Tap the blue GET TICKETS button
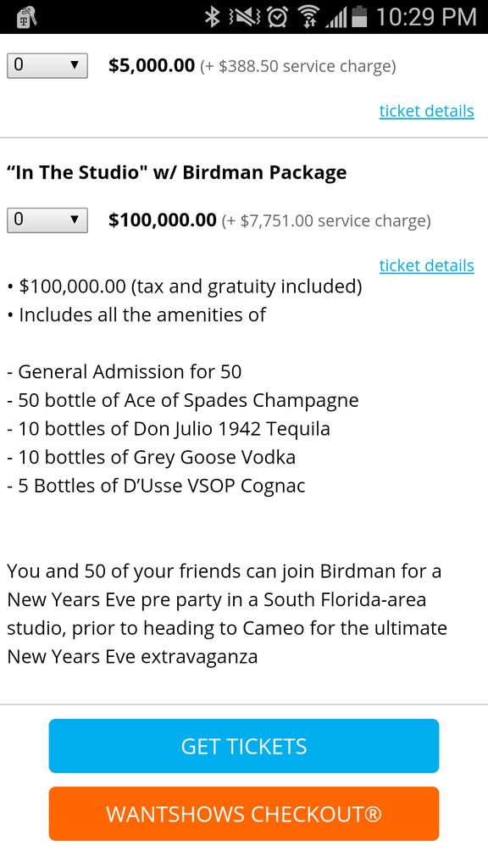The width and height of the screenshot is (488, 868). point(244,746)
